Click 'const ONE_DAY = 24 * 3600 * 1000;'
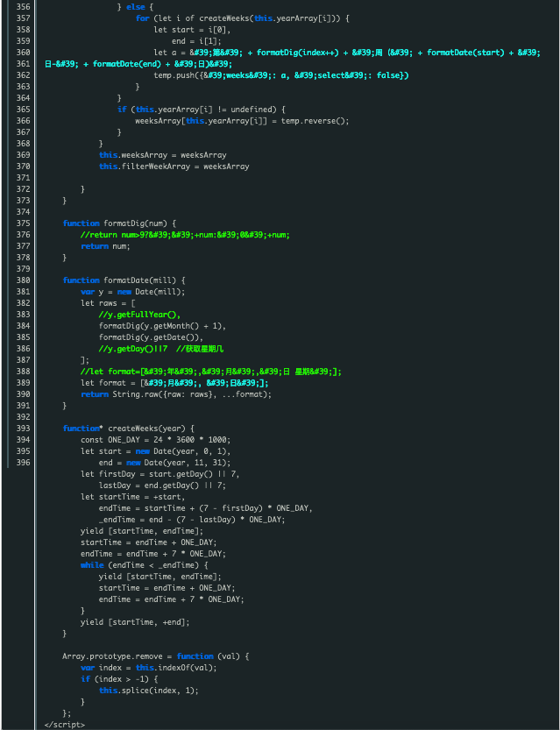The height and width of the screenshot is (730, 560). pos(156,440)
